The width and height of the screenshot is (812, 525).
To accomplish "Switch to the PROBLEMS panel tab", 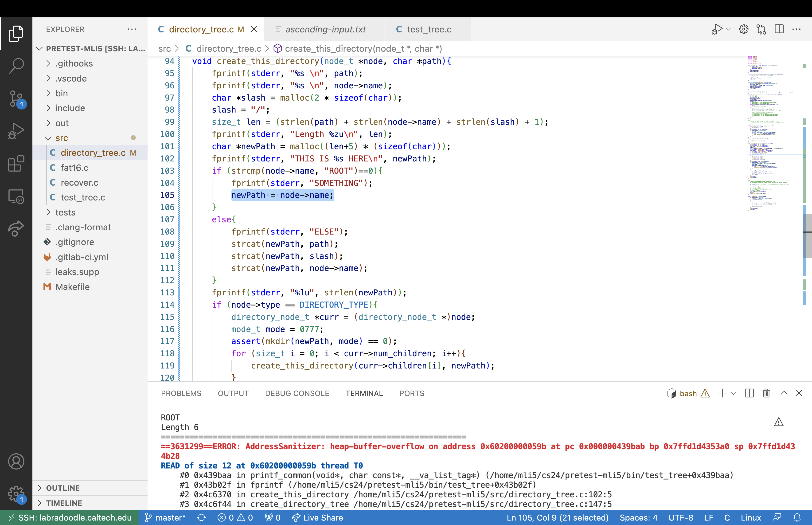I will coord(181,393).
